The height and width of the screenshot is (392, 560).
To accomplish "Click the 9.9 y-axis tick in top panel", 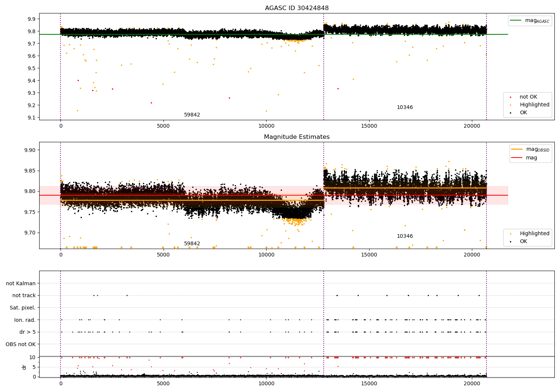I will click(x=32, y=19).
